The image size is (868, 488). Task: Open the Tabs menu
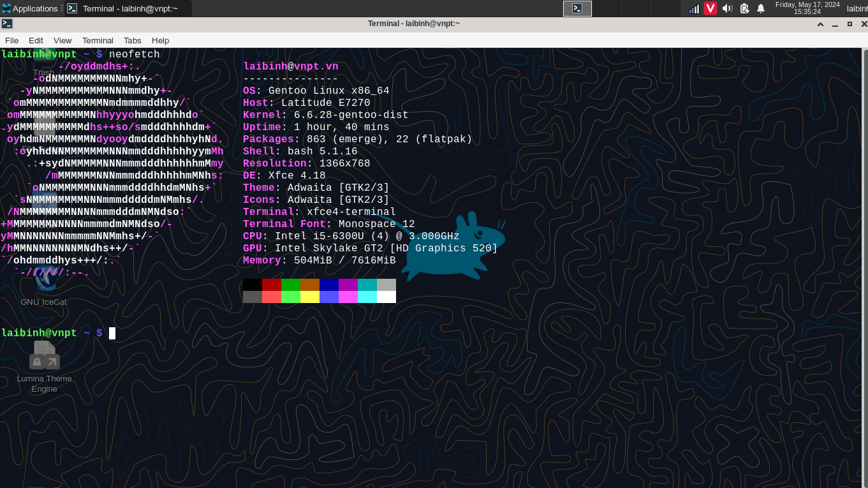click(x=133, y=40)
